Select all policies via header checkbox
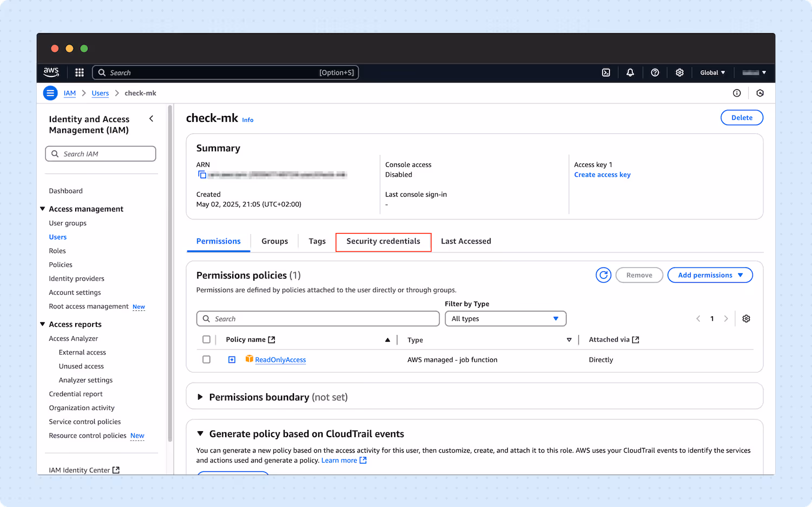This screenshot has width=812, height=507. pos(206,339)
